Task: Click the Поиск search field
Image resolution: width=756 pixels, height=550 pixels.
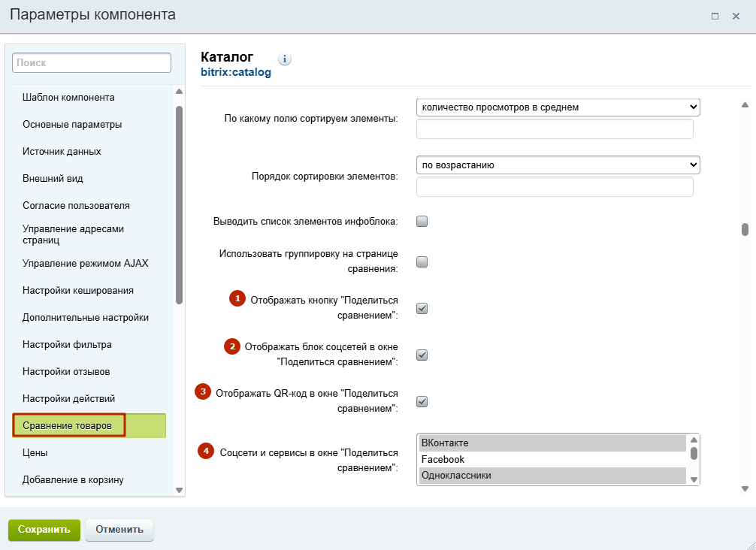Action: tap(92, 62)
